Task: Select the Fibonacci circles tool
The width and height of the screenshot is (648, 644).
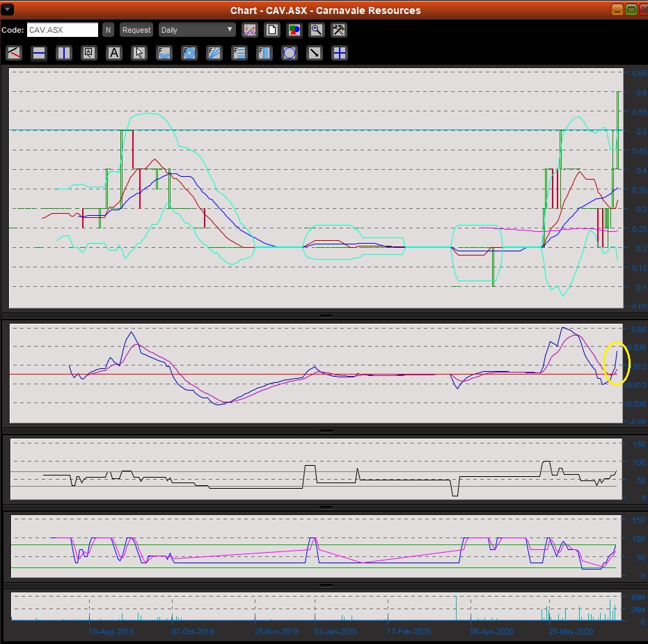Action: (x=189, y=53)
